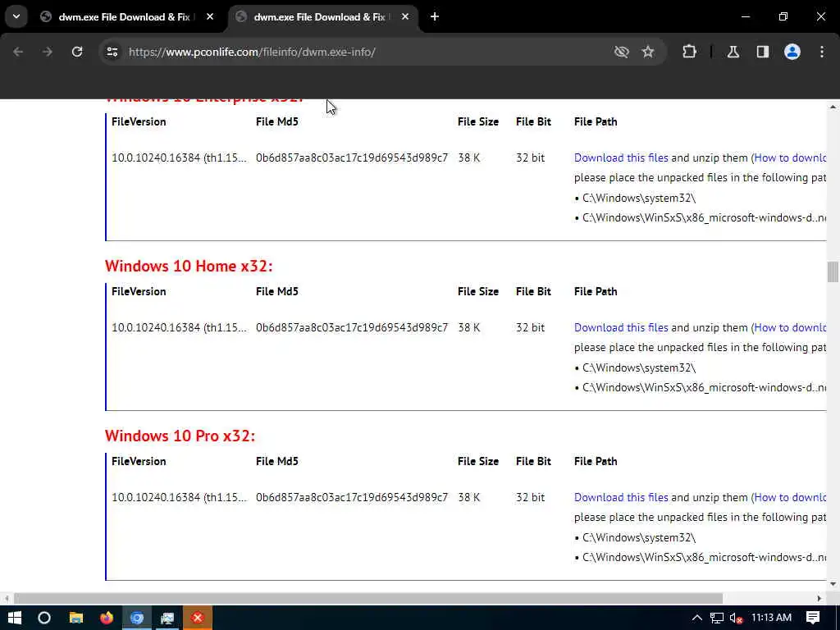840x630 pixels.
Task: Toggle the browser side panel
Action: click(x=763, y=52)
